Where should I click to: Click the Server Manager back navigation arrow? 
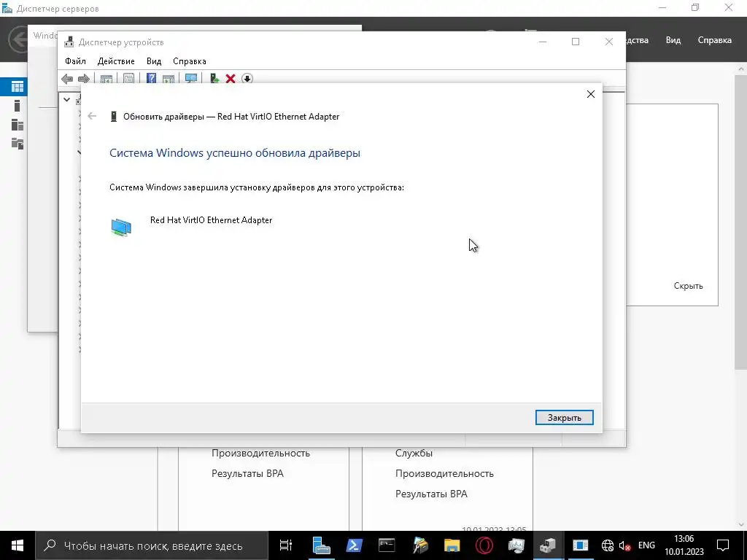click(18, 39)
